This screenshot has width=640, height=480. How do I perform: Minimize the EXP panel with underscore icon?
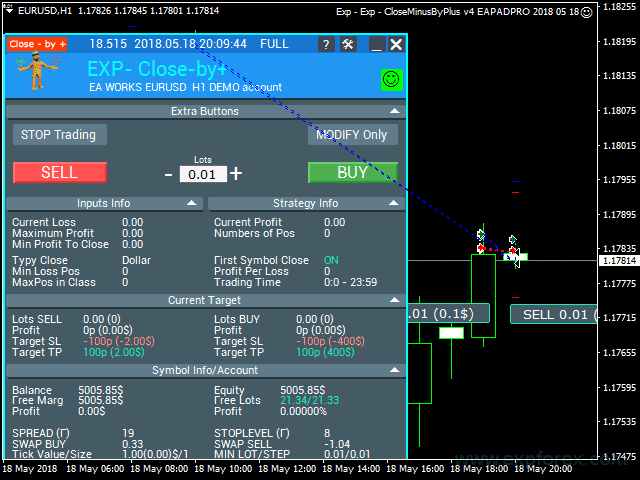point(376,45)
